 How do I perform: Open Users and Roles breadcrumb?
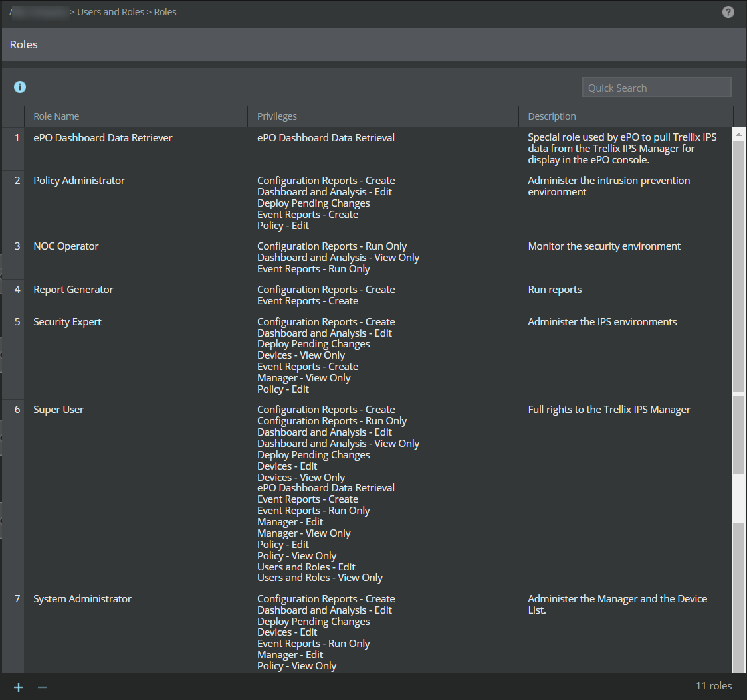[x=110, y=12]
